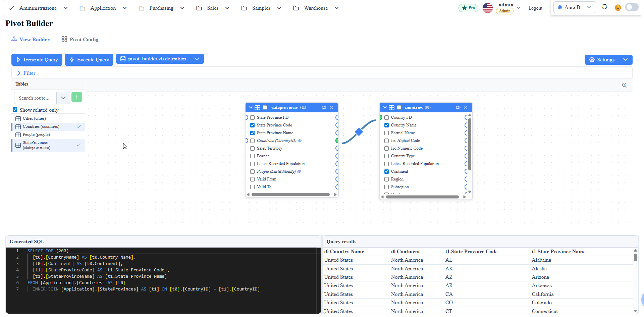Click the zoom magnifier icon on canvas toolbar
Viewport: 644px width, 317px height.
pyautogui.click(x=625, y=85)
